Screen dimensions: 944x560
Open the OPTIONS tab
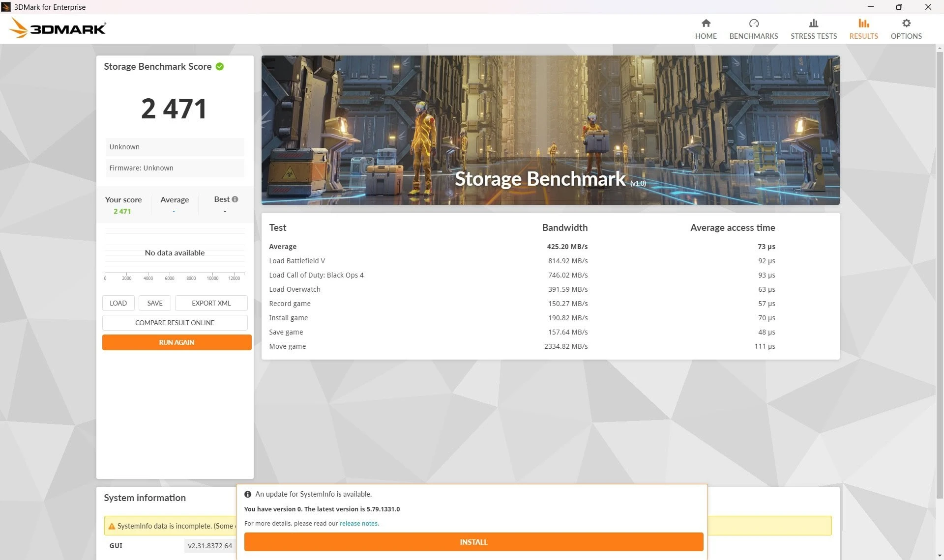coord(906,29)
